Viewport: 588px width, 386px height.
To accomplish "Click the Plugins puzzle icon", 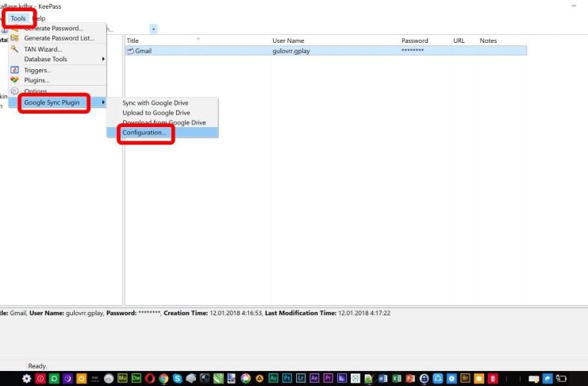I will tap(14, 79).
